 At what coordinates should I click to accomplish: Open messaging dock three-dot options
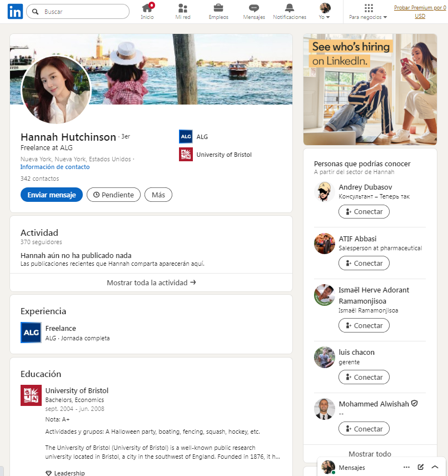tap(406, 467)
